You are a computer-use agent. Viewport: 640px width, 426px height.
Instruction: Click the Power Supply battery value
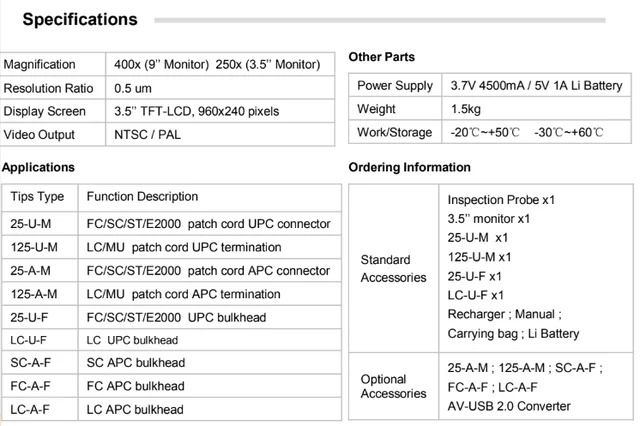[x=536, y=86]
